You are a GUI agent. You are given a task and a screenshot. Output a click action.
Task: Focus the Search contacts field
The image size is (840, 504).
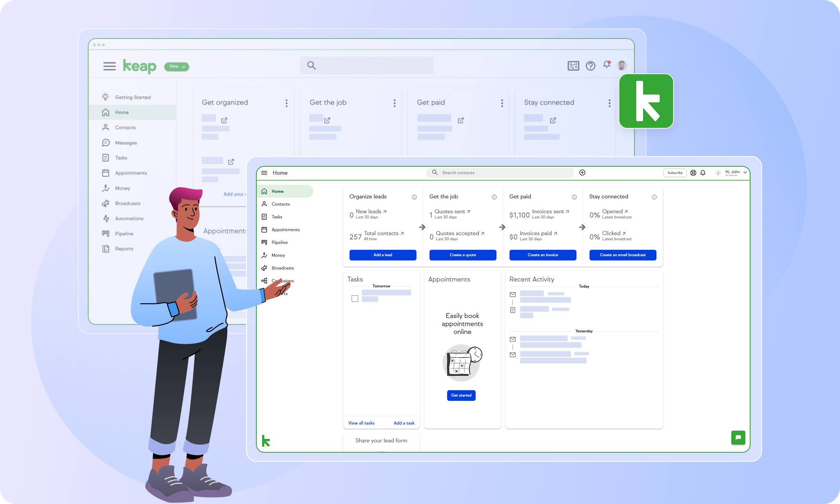pos(500,173)
